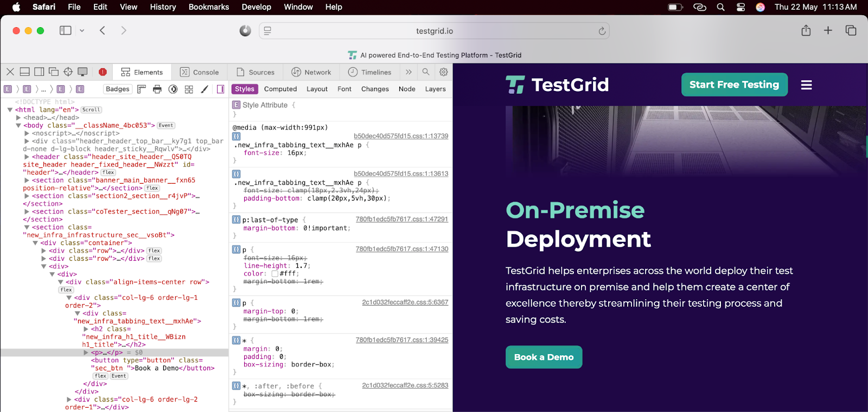Open the TestGrid hamburger menu

pyautogui.click(x=806, y=85)
